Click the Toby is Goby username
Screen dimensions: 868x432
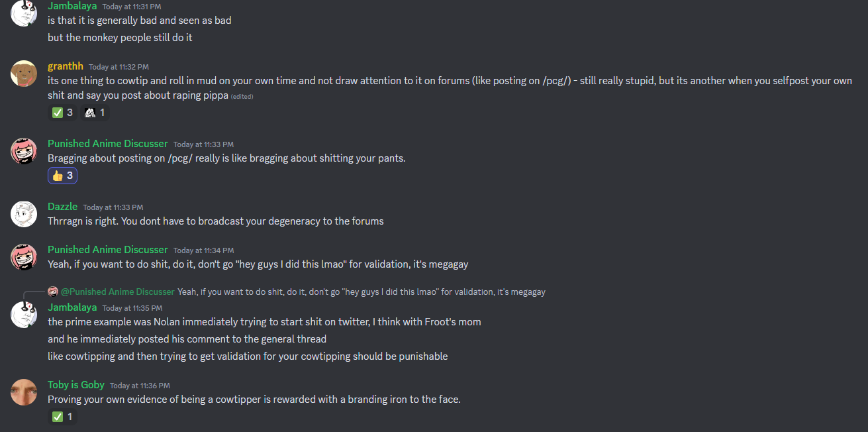76,385
